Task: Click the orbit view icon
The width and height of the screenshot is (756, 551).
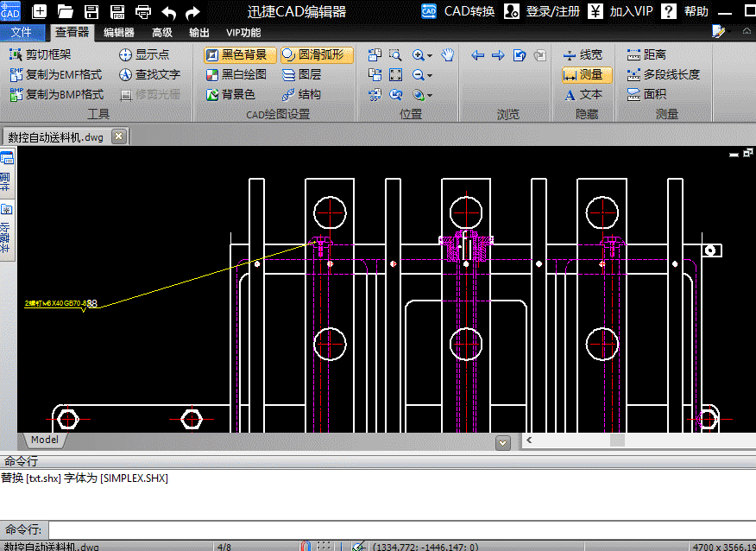Action: pos(418,94)
